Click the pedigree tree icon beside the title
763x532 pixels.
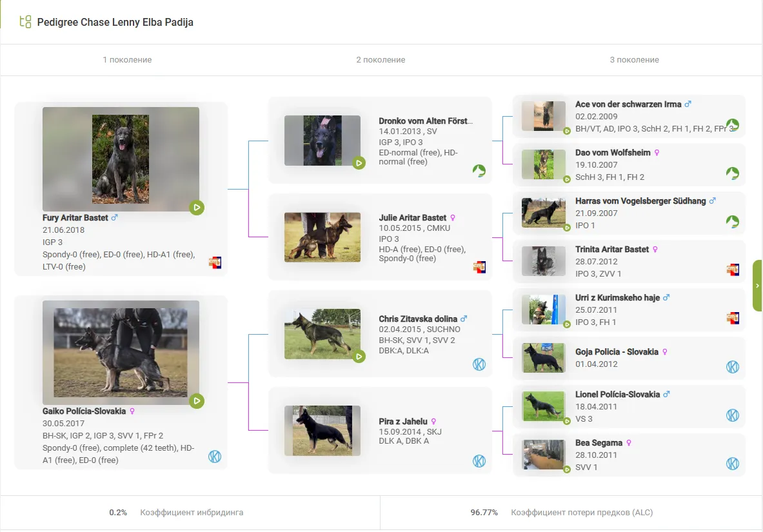coord(25,22)
